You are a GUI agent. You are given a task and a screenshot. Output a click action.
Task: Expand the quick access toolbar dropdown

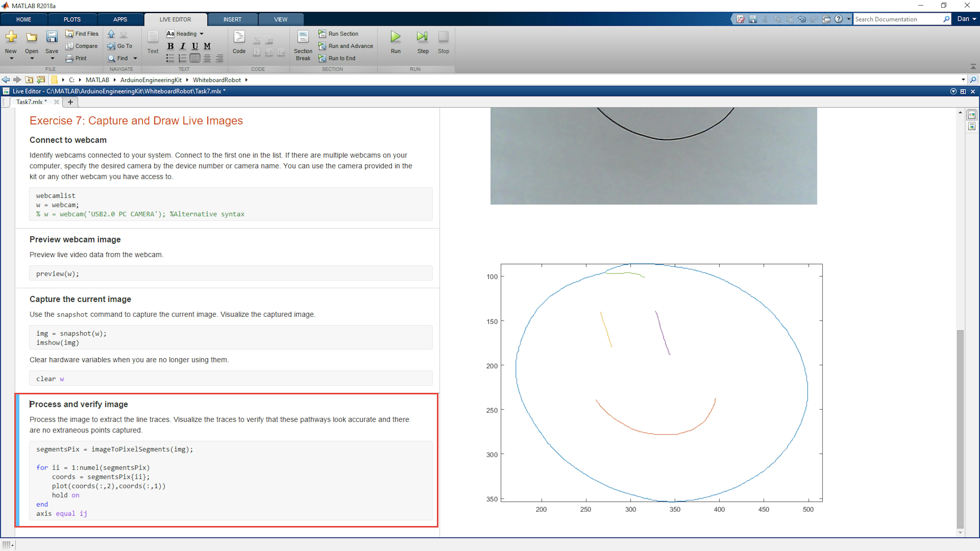click(848, 19)
